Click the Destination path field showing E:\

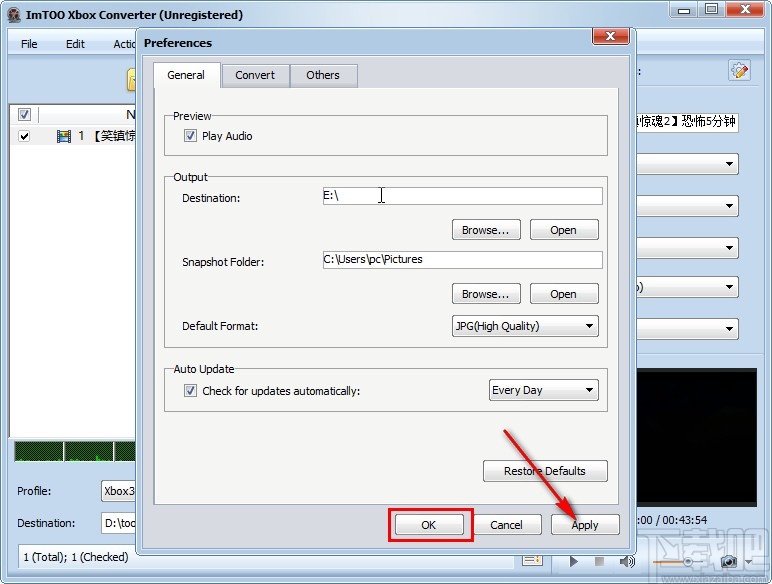[462, 195]
